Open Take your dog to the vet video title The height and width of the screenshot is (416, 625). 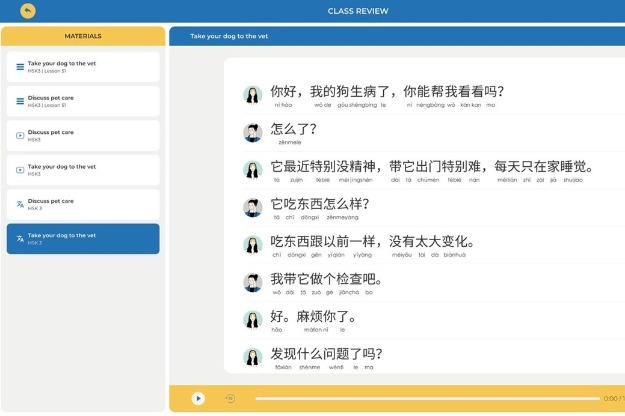62,166
